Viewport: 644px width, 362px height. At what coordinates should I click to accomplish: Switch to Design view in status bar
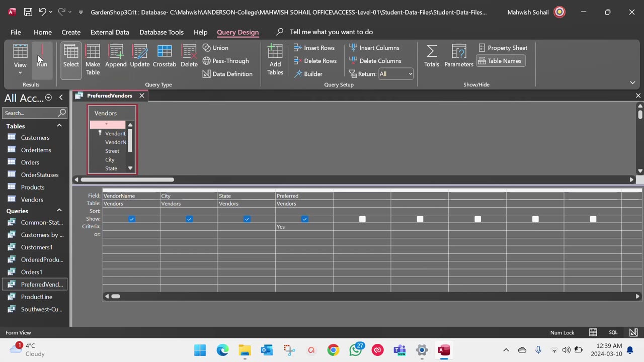(633, 332)
